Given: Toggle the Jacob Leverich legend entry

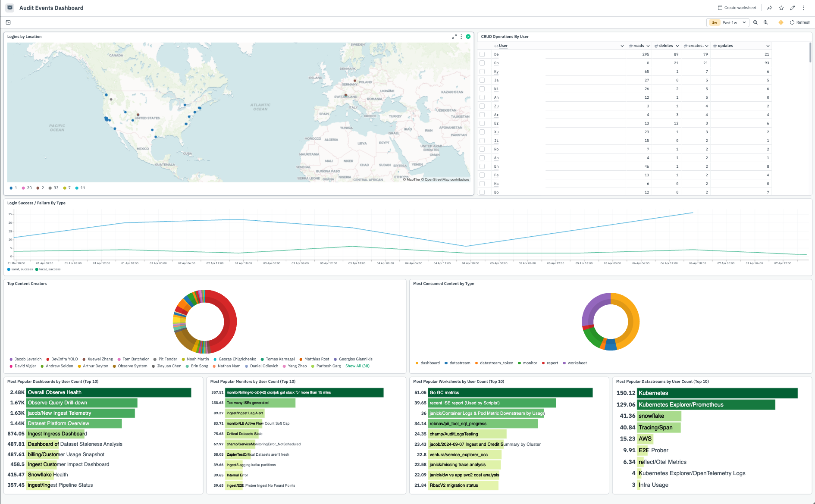Looking at the screenshot, I should coord(26,359).
